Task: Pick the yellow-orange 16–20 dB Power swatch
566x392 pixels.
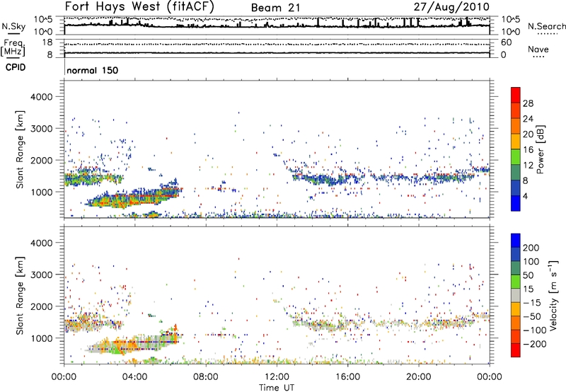Action: 516,142
